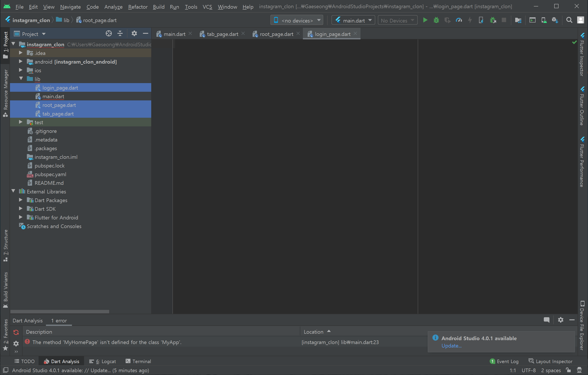The height and width of the screenshot is (375, 588).
Task: Open Layout Inspector button
Action: [550, 361]
